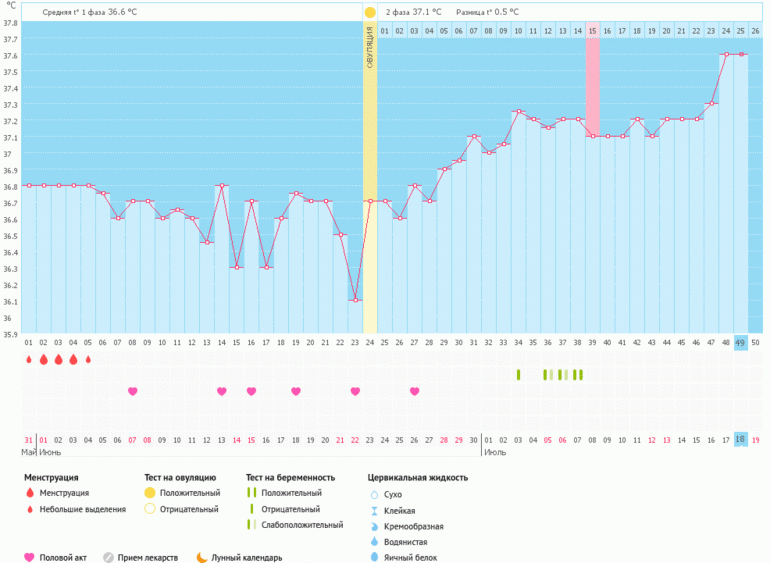Select the Прием лекарств pill icon
The width and height of the screenshot is (770, 563).
tap(108, 558)
